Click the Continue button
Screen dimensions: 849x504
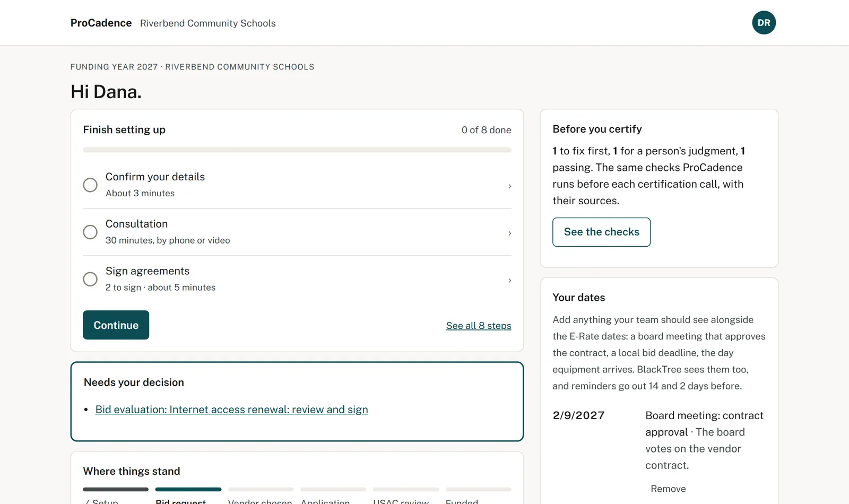116,325
